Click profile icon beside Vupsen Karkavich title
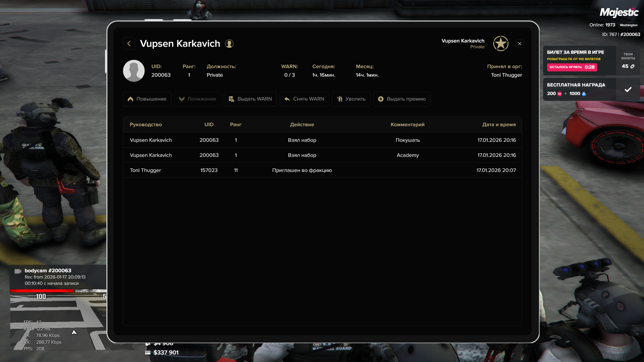 pos(229,44)
